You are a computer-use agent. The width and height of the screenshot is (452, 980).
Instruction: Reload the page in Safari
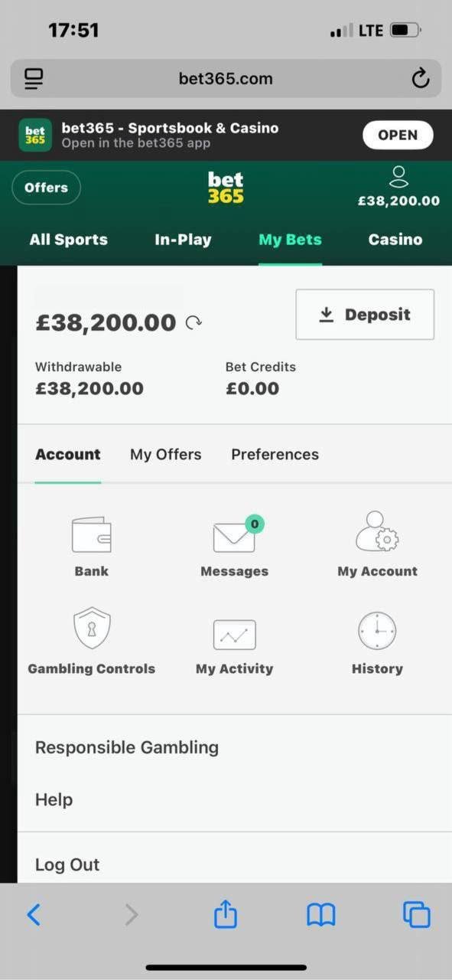(x=420, y=79)
